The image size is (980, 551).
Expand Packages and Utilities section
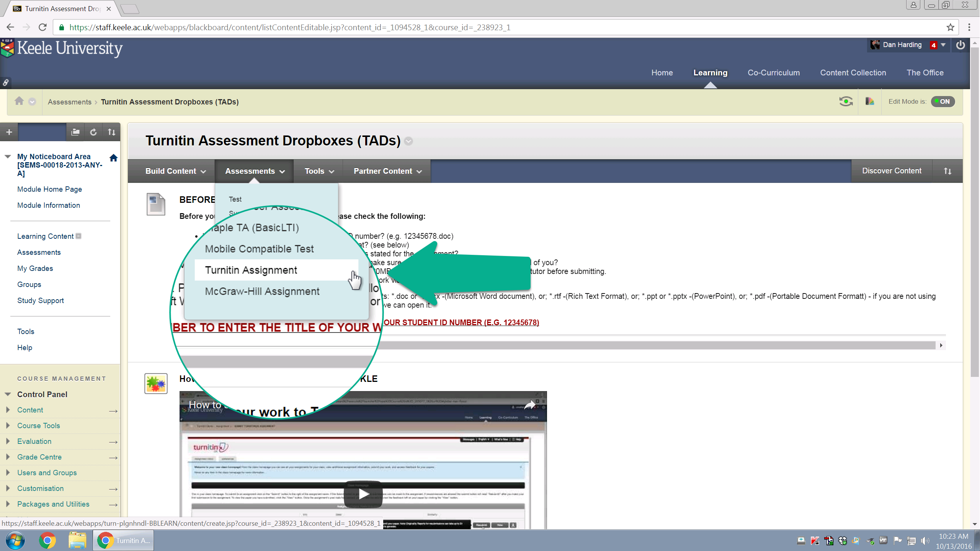coord(8,504)
